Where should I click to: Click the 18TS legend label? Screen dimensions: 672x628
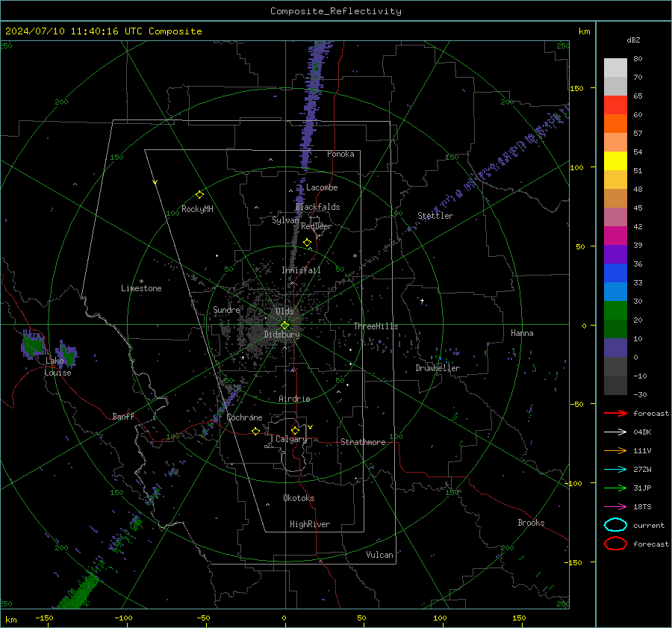point(642,507)
